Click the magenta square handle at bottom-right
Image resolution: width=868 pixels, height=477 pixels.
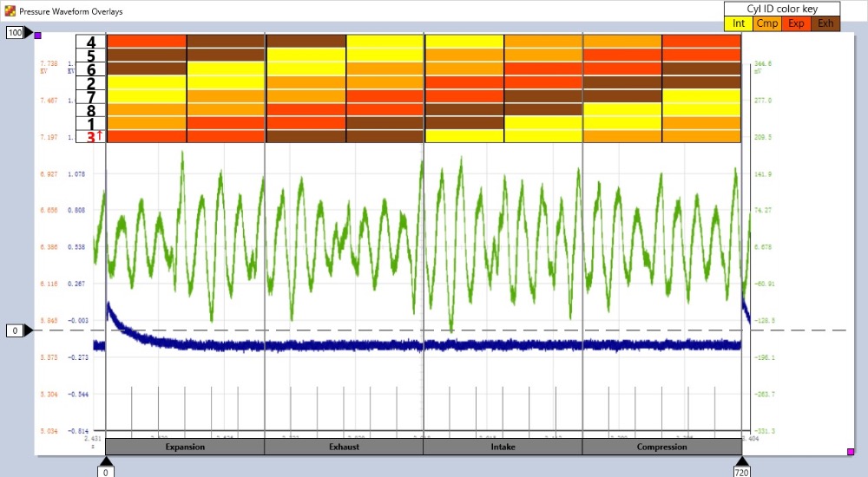click(850, 451)
